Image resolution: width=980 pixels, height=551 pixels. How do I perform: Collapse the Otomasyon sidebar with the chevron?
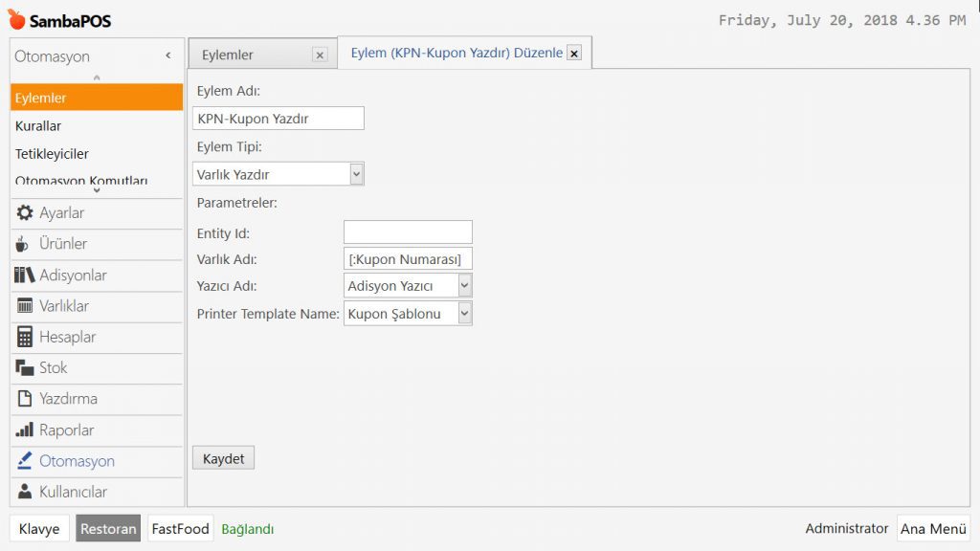168,56
